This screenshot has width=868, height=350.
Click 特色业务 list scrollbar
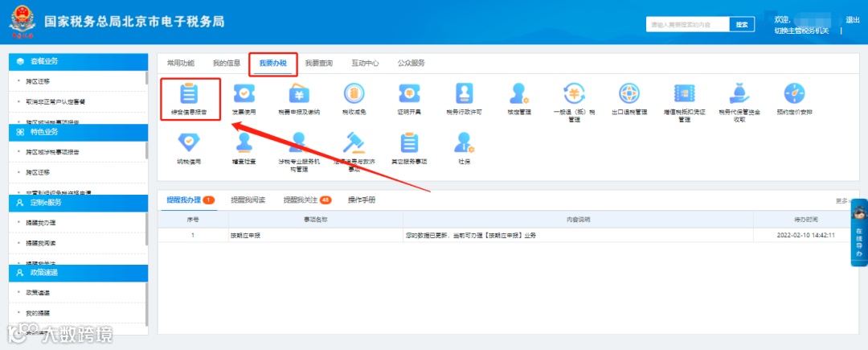click(147, 150)
